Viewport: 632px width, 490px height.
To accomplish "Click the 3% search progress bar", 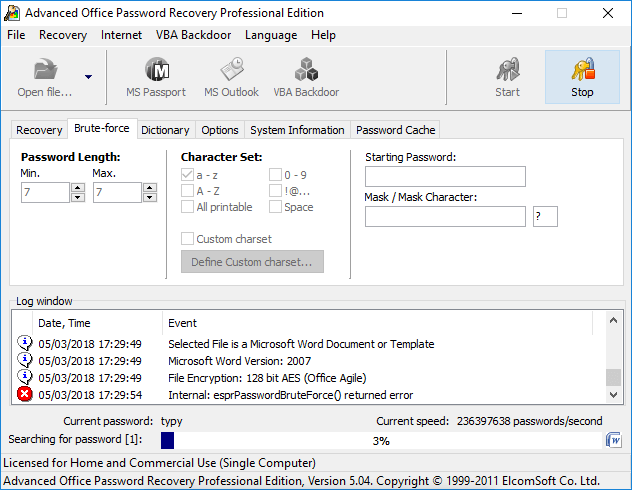I will (x=381, y=440).
